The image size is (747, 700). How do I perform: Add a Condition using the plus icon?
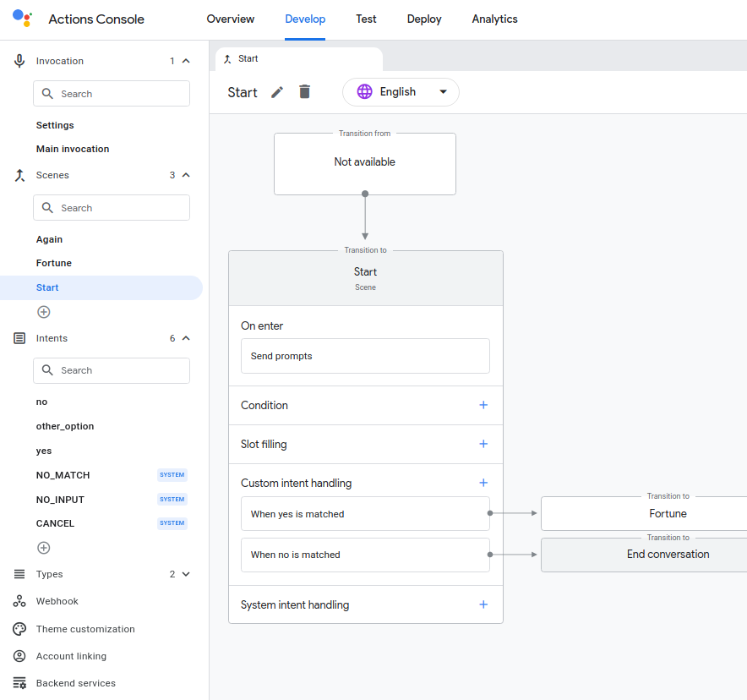483,405
